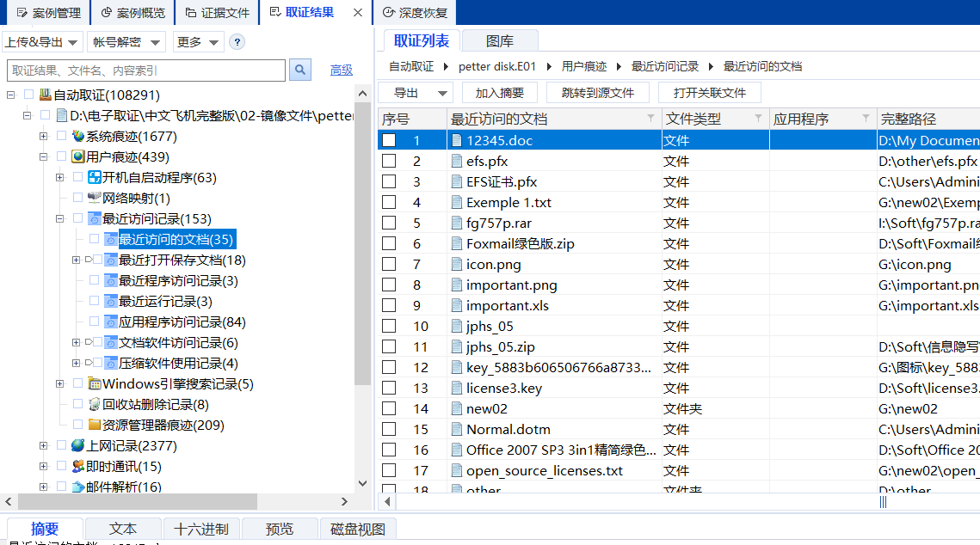
Task: Click the 开机自启动程序 icon
Action: point(95,177)
